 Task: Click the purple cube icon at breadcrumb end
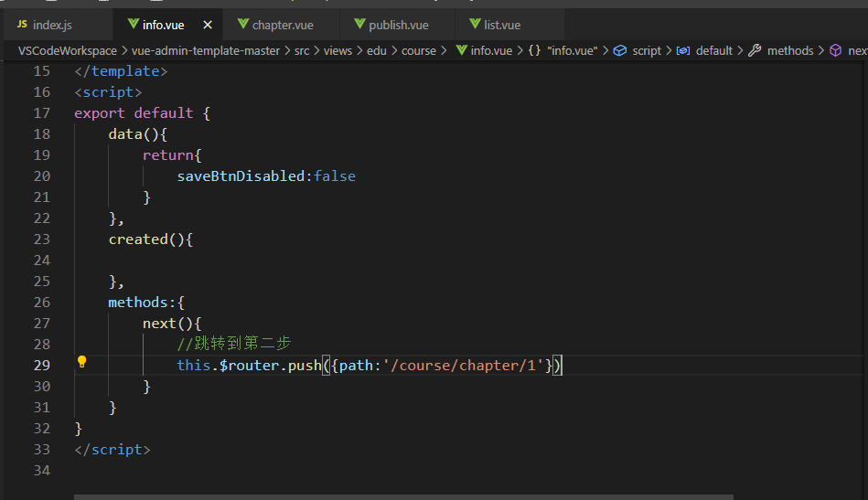pos(836,50)
